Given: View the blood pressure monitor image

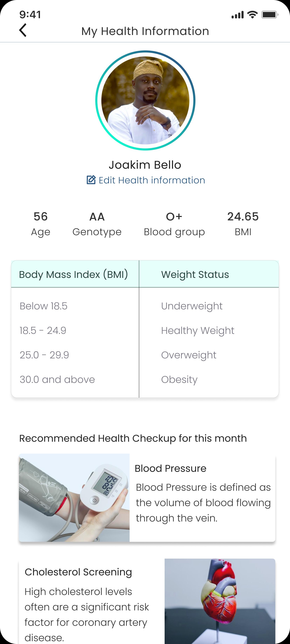Looking at the screenshot, I should pyautogui.click(x=74, y=498).
